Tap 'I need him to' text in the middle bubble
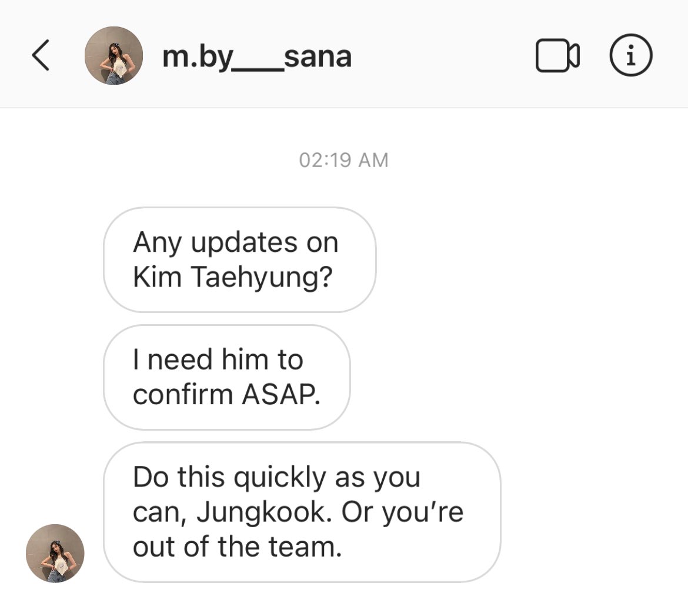The width and height of the screenshot is (688, 616). point(218,359)
